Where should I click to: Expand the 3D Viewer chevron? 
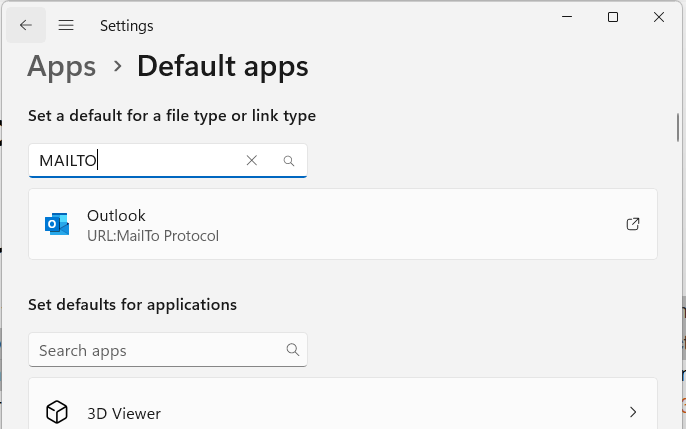pyautogui.click(x=632, y=412)
